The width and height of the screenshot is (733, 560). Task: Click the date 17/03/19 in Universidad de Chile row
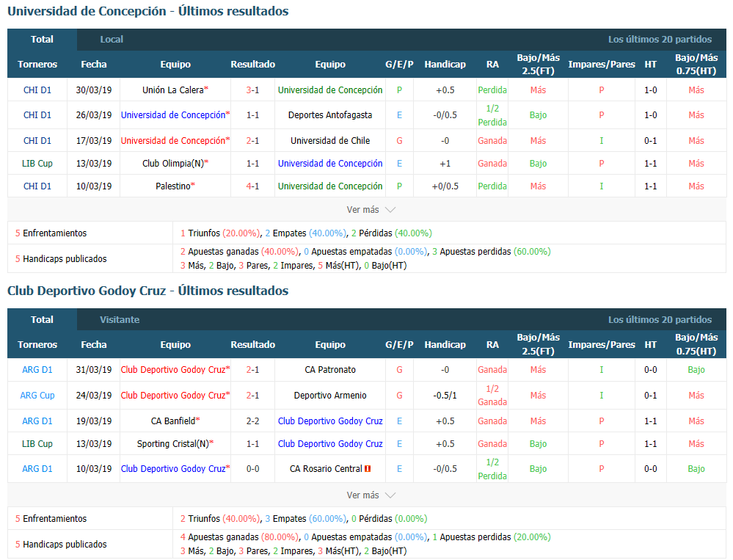point(94,140)
